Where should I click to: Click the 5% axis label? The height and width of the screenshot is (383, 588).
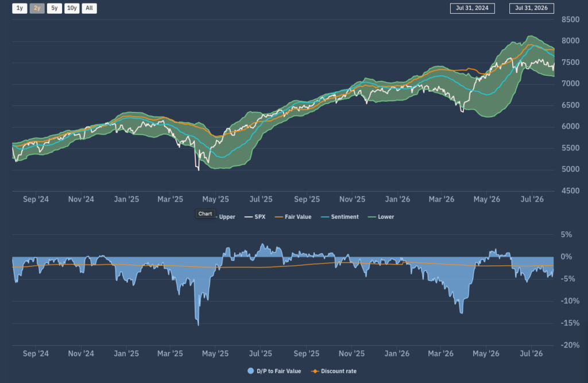566,235
